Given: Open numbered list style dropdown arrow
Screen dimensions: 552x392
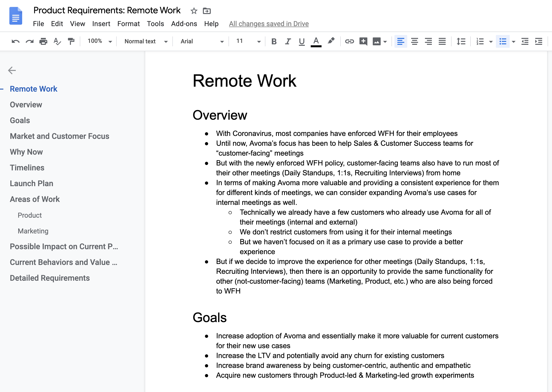Looking at the screenshot, I should 491,42.
